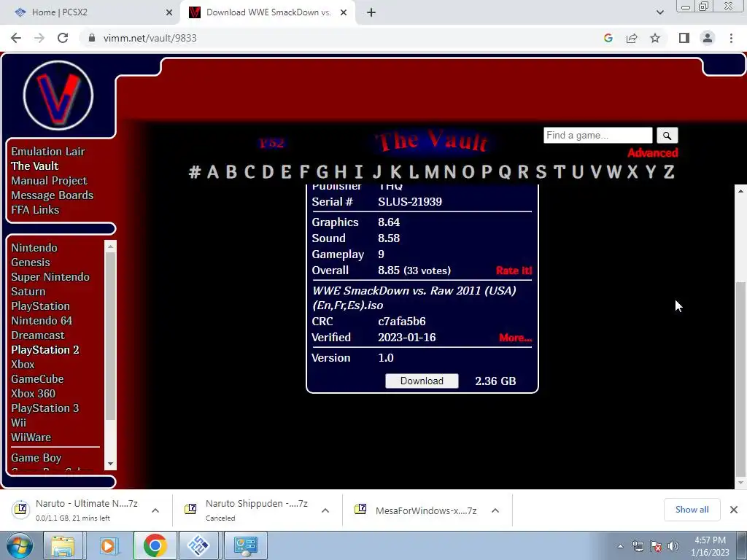This screenshot has width=747, height=560.
Task: Click the sidebar scroll down arrow
Action: point(111,464)
